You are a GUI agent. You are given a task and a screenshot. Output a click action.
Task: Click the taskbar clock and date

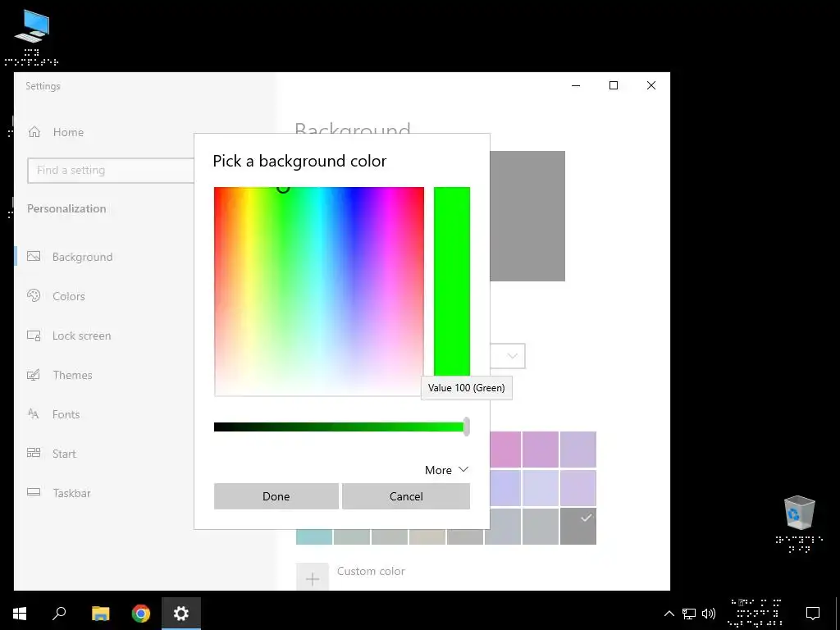(x=756, y=614)
